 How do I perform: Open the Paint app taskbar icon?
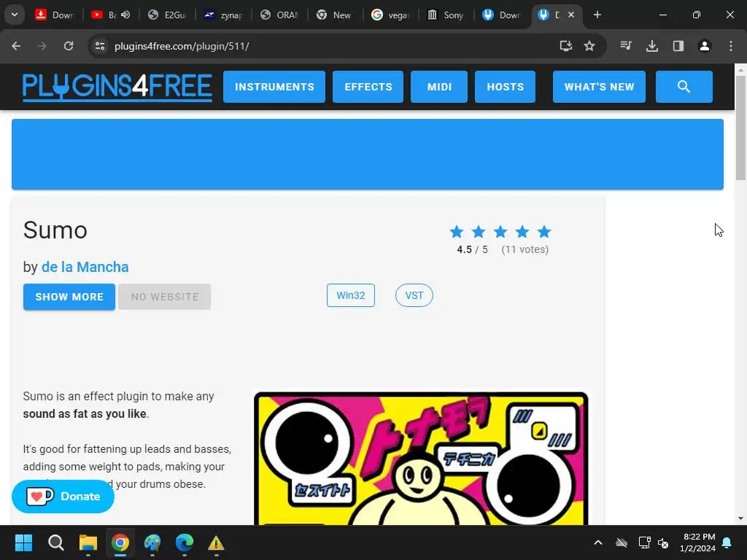click(152, 542)
